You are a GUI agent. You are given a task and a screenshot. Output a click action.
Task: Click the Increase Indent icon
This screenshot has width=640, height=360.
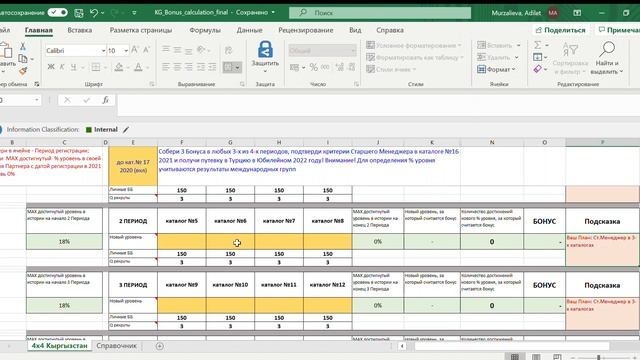[x=212, y=67]
